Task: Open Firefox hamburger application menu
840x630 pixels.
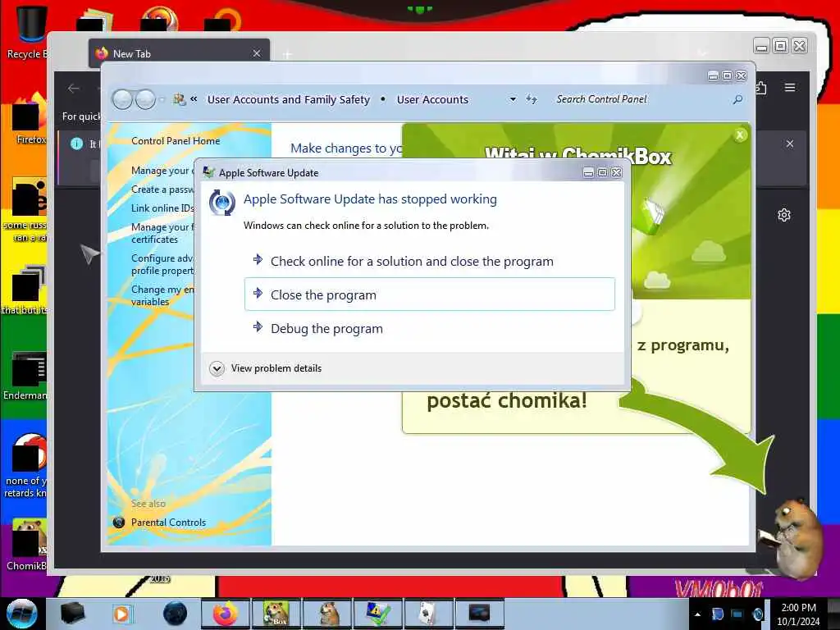Action: [790, 87]
